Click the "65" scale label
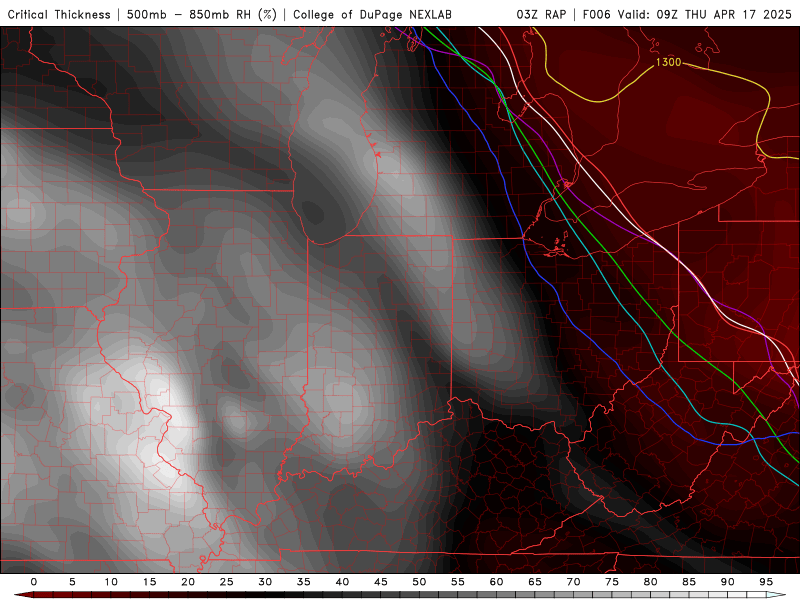 535,582
